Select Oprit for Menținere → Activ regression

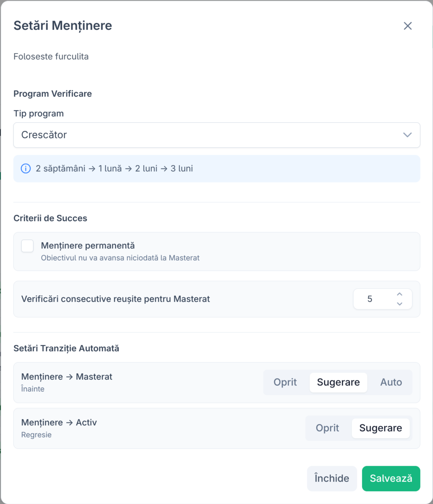point(327,428)
